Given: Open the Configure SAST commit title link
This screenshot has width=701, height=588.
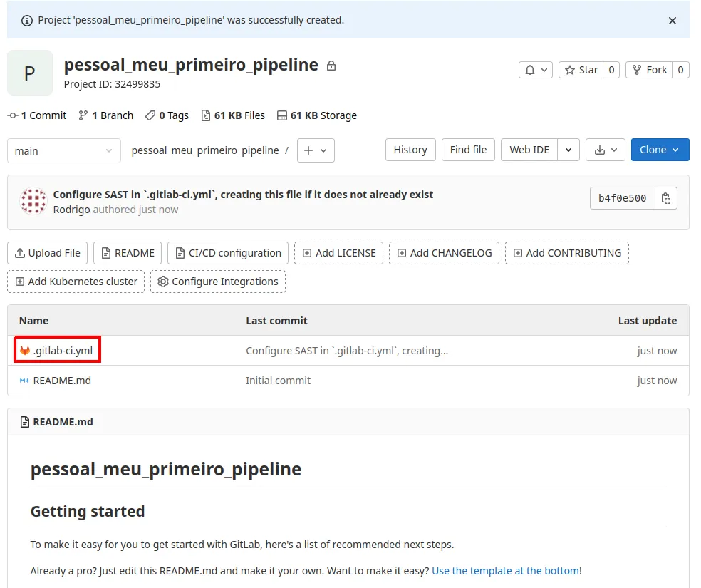Looking at the screenshot, I should click(x=243, y=195).
